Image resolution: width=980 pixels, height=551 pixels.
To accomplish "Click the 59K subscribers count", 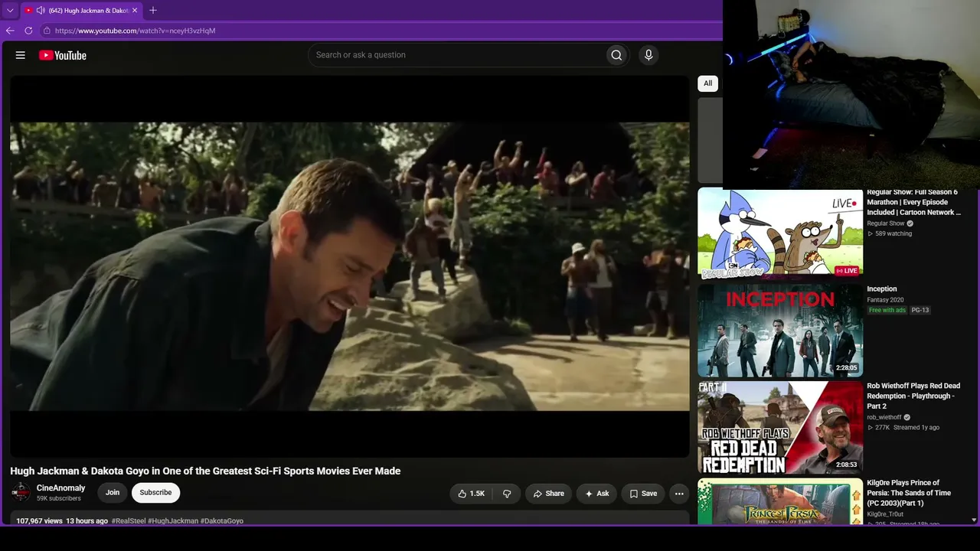I will point(59,499).
